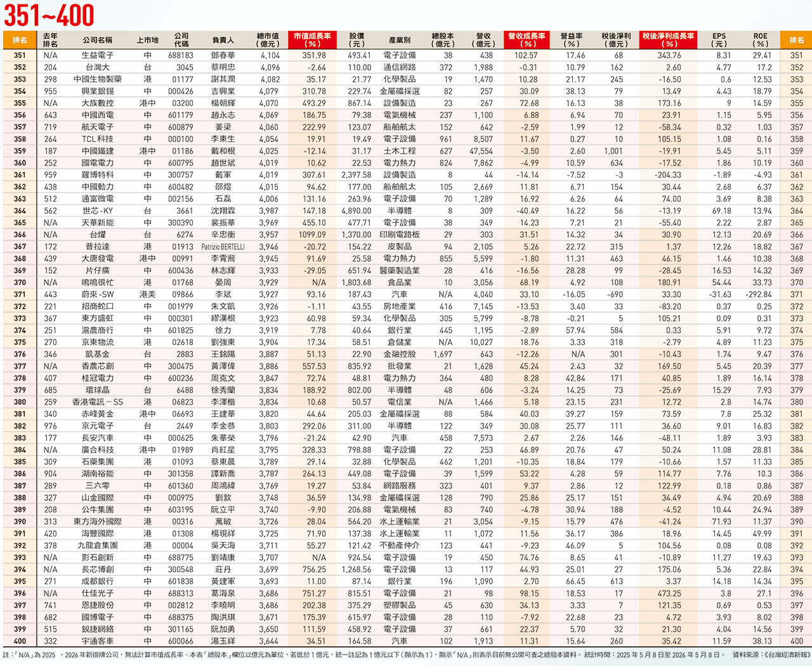Click company name 長安汽車

coord(98,438)
